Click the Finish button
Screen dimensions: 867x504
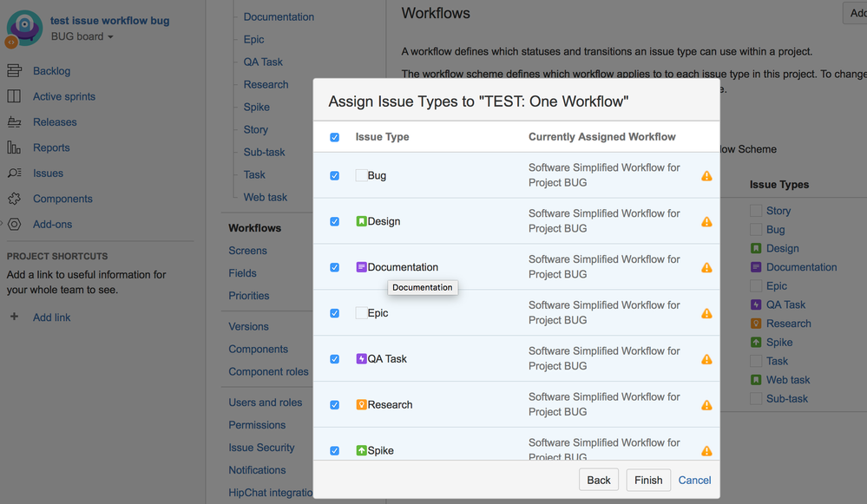pyautogui.click(x=648, y=481)
